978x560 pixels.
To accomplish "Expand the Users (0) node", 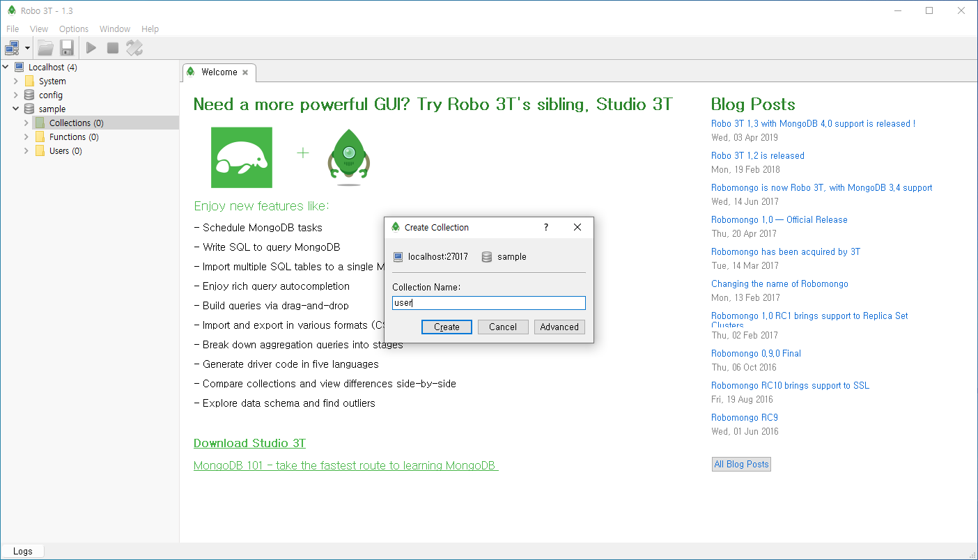I will point(26,150).
